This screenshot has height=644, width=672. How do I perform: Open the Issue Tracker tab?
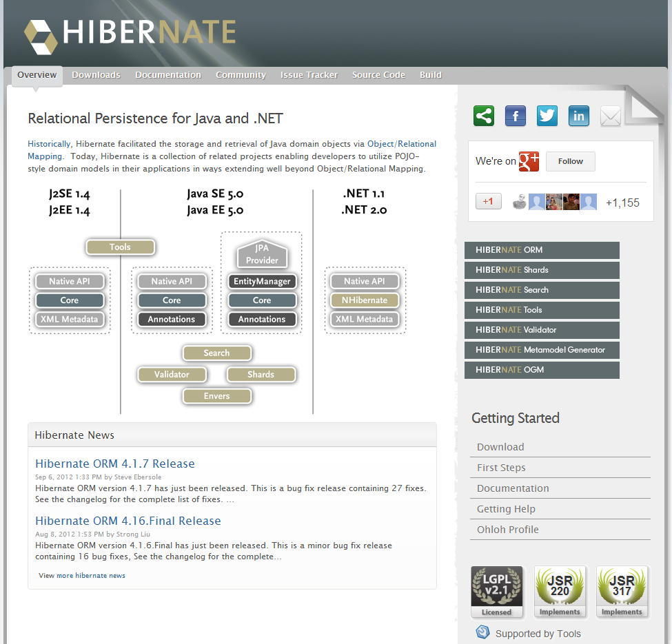(309, 75)
